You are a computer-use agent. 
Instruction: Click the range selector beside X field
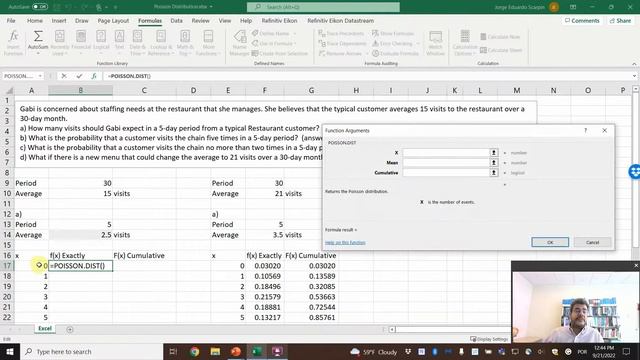[494, 153]
